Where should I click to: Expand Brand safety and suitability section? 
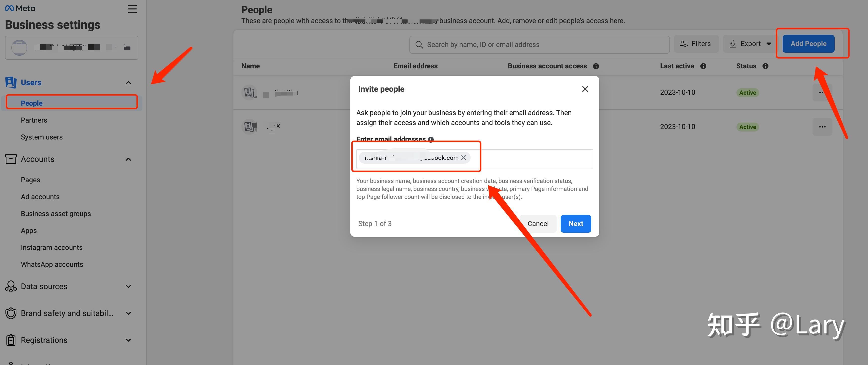pos(128,313)
